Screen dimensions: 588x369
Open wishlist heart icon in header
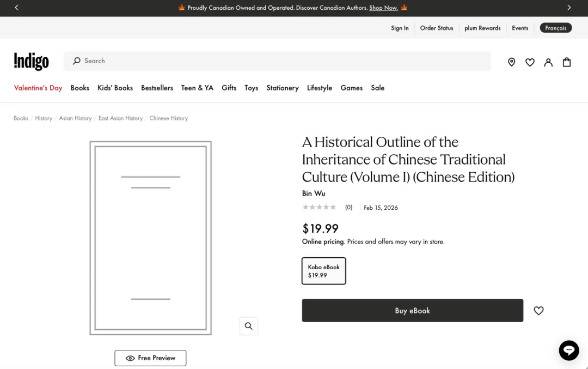[x=530, y=62]
